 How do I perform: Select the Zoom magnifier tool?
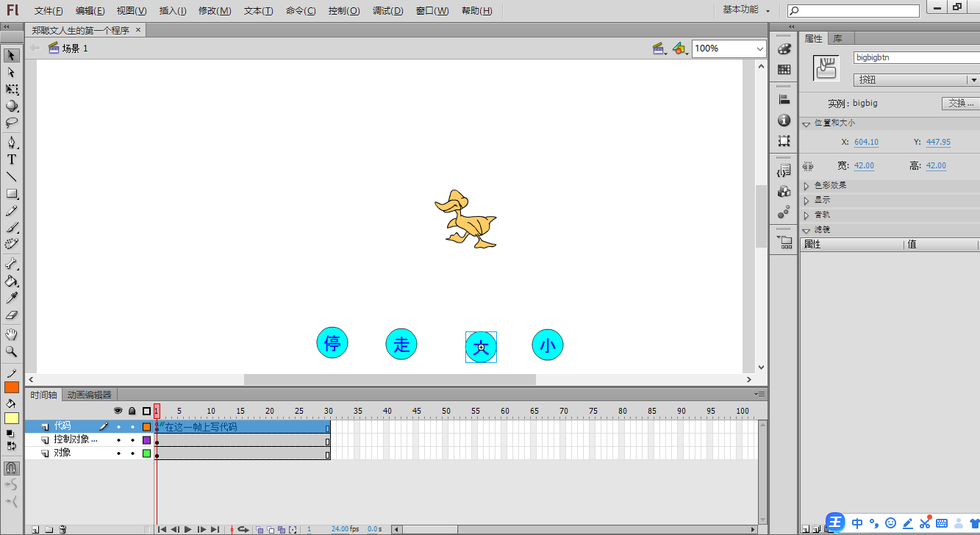[x=12, y=351]
